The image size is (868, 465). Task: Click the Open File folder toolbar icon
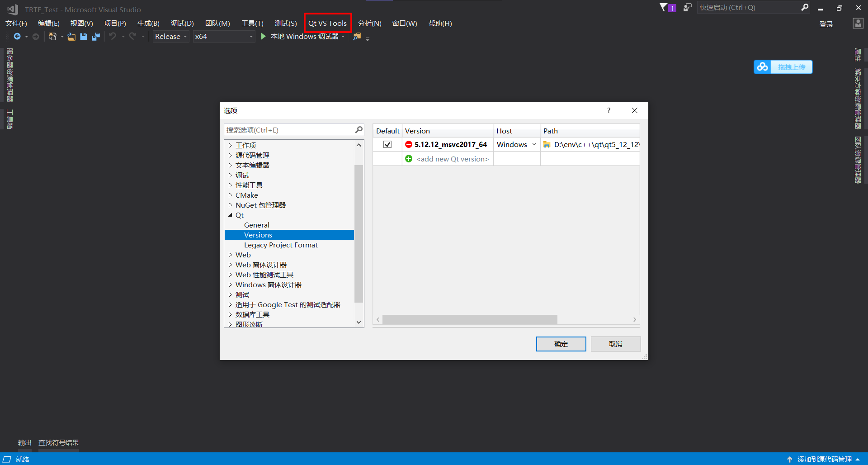(71, 37)
